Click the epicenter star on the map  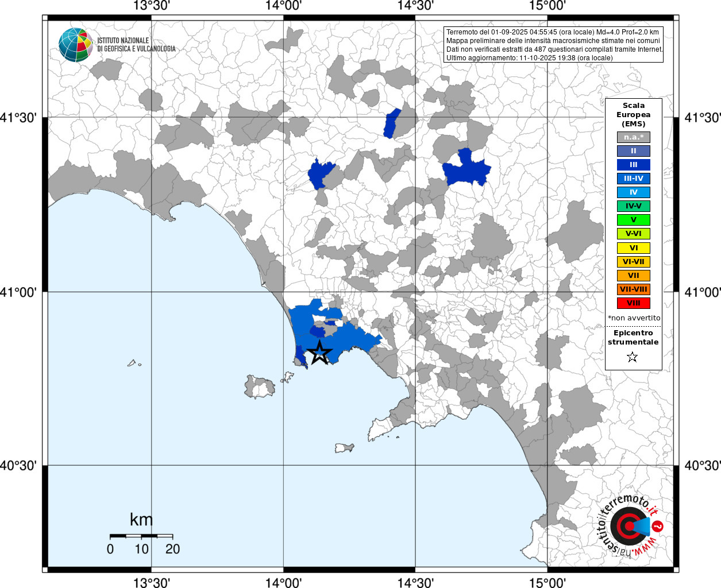tap(319, 353)
